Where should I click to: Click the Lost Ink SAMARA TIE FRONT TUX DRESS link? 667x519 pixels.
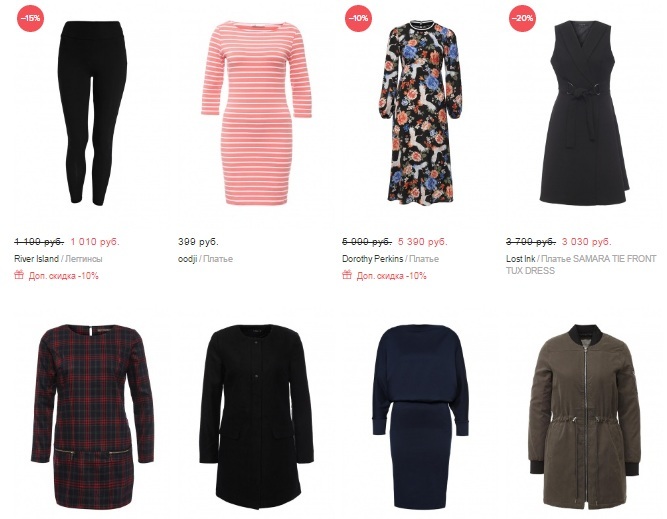[581, 265]
